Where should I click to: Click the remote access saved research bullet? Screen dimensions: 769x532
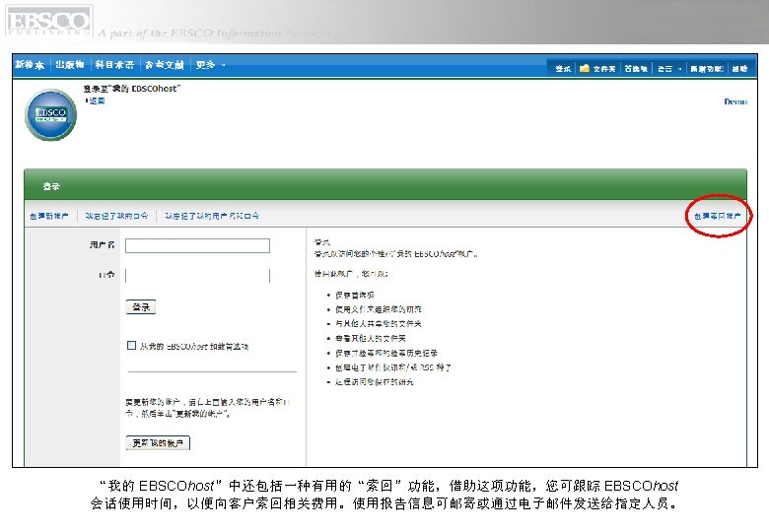375,381
